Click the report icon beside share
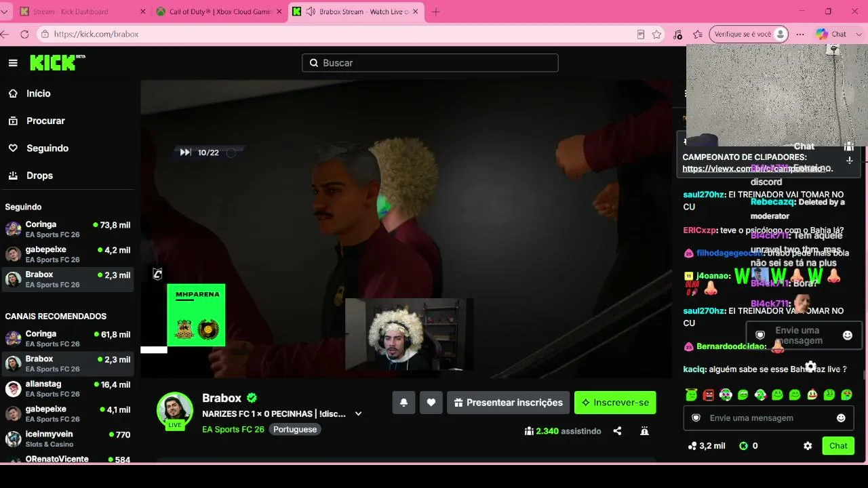This screenshot has height=488, width=868. pyautogui.click(x=644, y=431)
